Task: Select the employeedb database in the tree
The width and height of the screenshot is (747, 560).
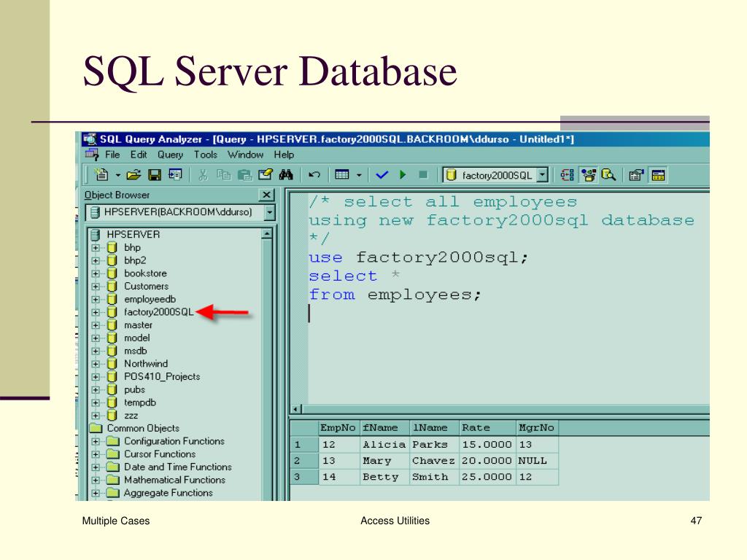Action: tap(150, 299)
